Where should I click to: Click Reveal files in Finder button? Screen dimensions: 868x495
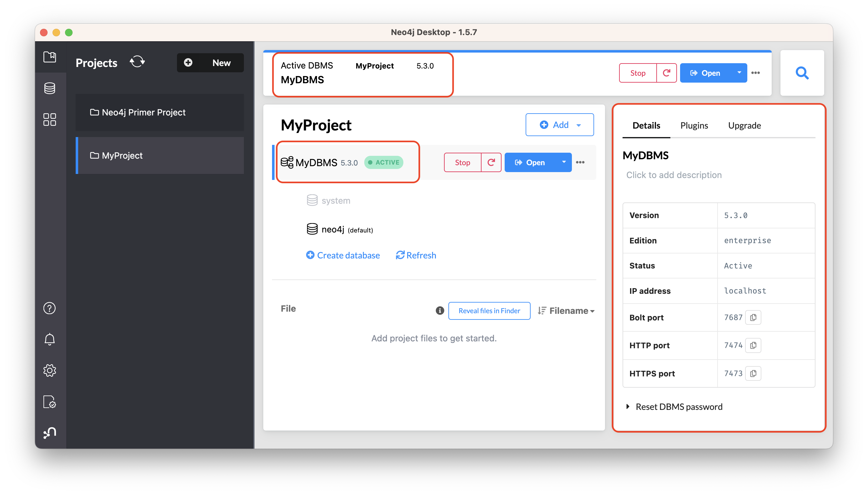489,310
